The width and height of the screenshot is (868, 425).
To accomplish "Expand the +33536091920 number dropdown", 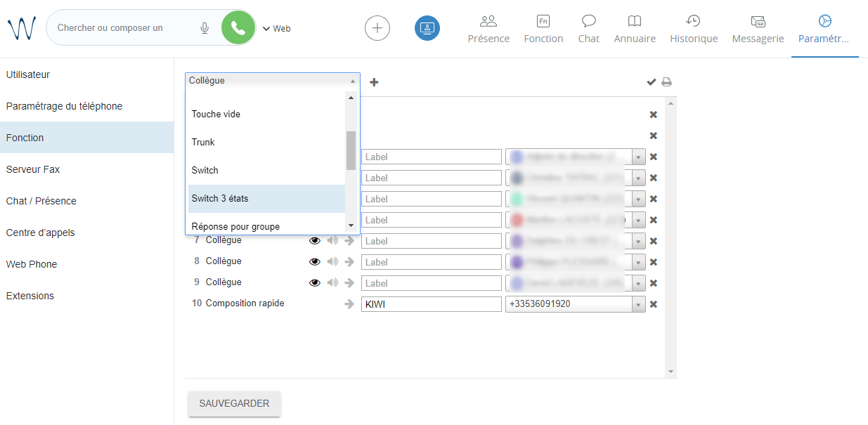I will 638,304.
